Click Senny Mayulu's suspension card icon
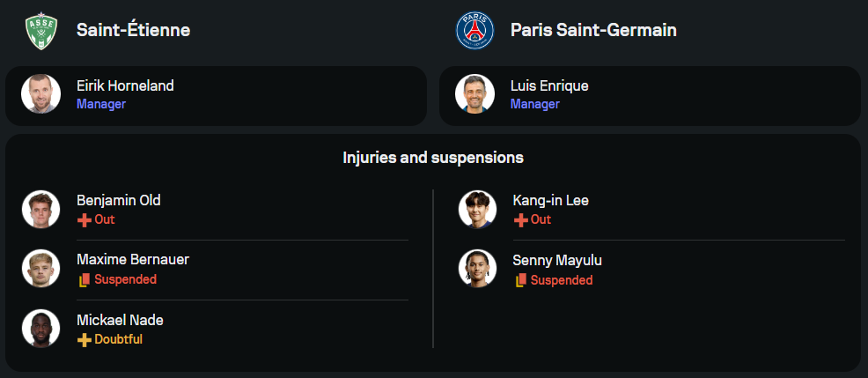Viewport: 868px width, 378px height. [520, 280]
